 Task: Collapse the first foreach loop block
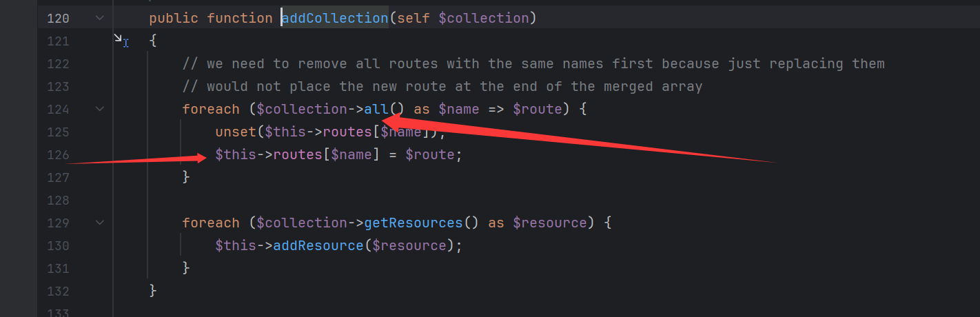pos(100,109)
